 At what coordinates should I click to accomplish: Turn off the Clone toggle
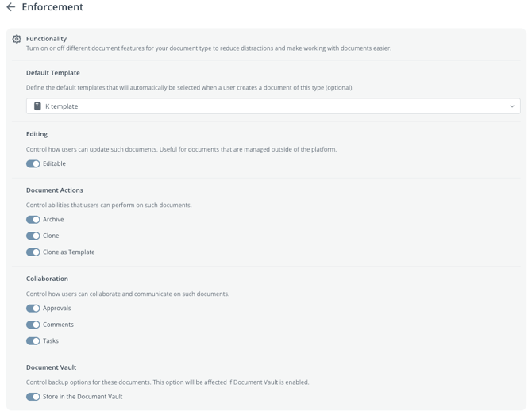tap(33, 236)
